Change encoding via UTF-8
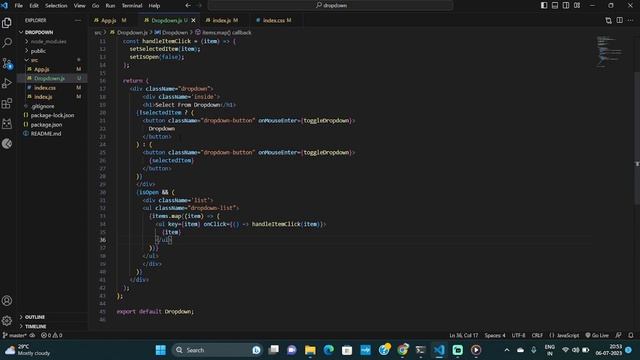The height and width of the screenshot is (360, 640). click(x=518, y=336)
